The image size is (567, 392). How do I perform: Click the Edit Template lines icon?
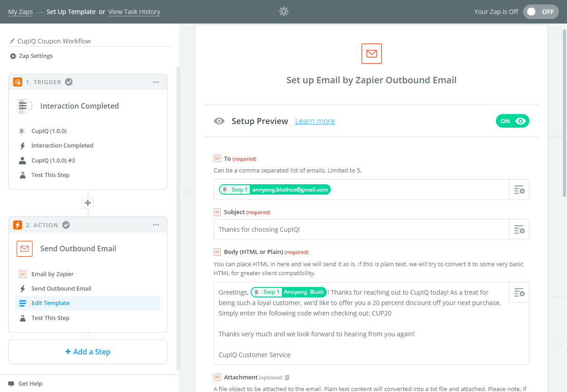[x=23, y=303]
